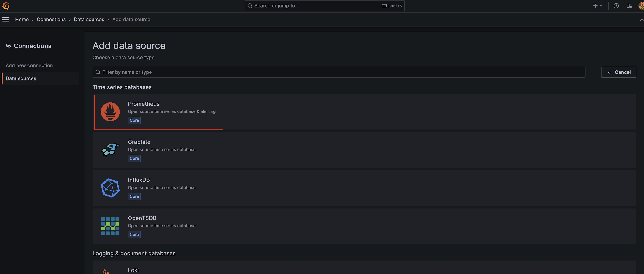644x274 pixels.
Task: Open the news feed RSS icon
Action: 629,6
